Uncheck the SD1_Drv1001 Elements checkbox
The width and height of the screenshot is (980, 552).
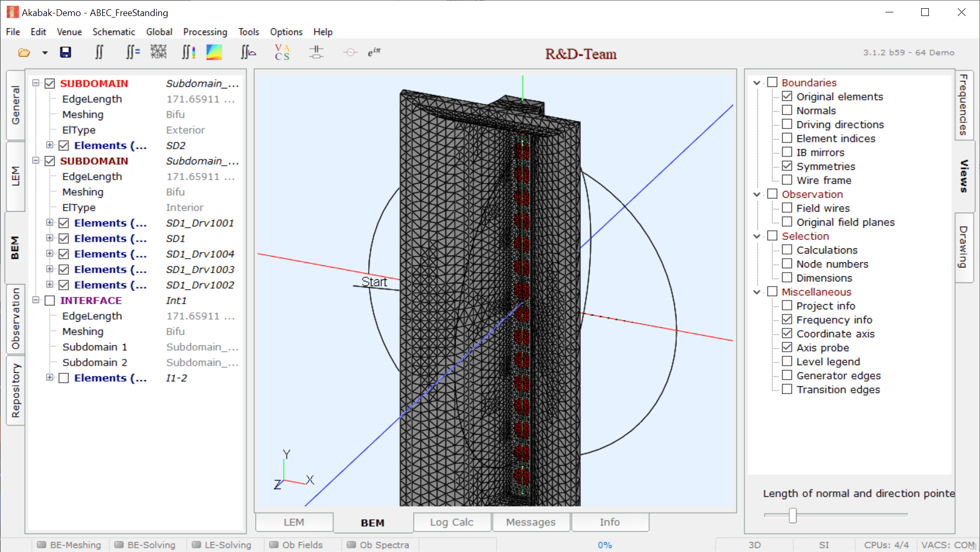pyautogui.click(x=64, y=223)
